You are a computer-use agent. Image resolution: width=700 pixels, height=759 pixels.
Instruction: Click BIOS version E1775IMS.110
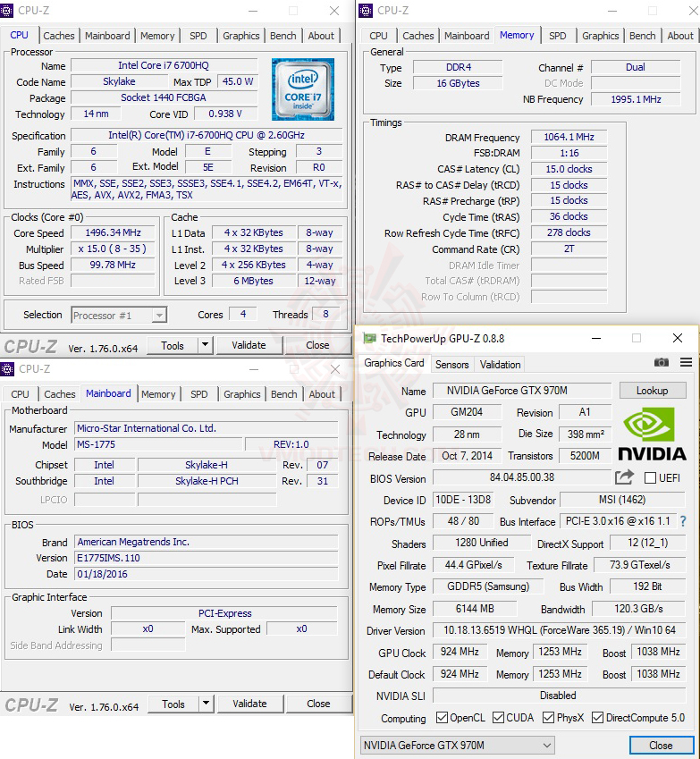coord(207,558)
